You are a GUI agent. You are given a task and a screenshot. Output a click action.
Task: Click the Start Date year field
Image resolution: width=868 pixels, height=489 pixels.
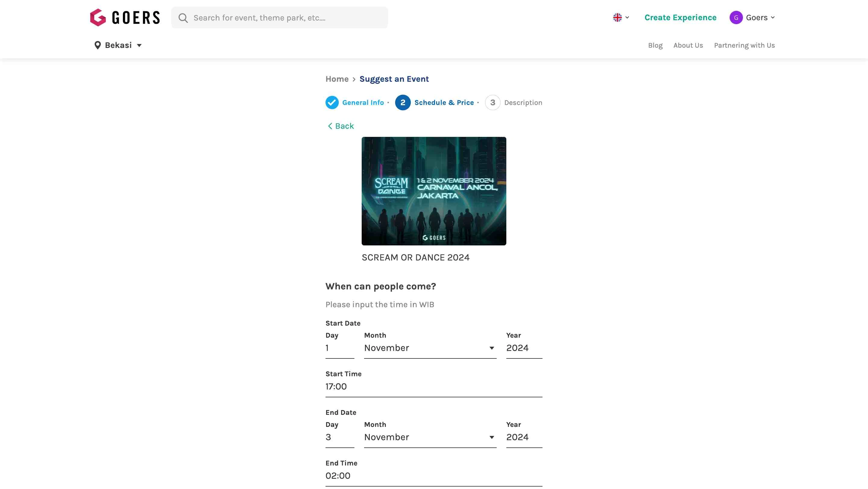coord(524,348)
